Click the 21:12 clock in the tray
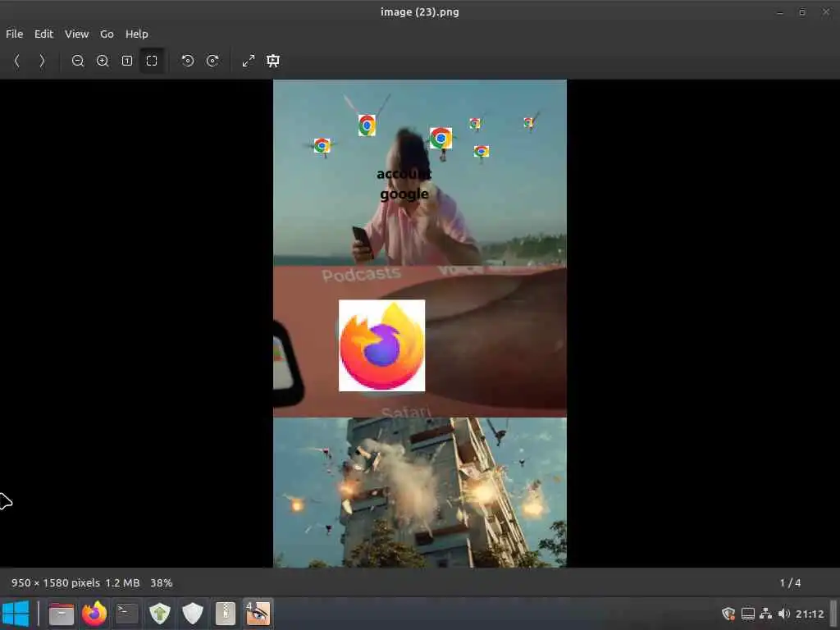Screen dimensions: 840x630 (x=810, y=614)
